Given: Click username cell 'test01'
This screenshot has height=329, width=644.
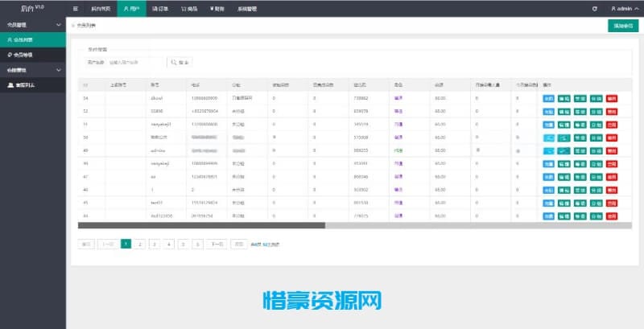Looking at the screenshot, I should point(157,203).
